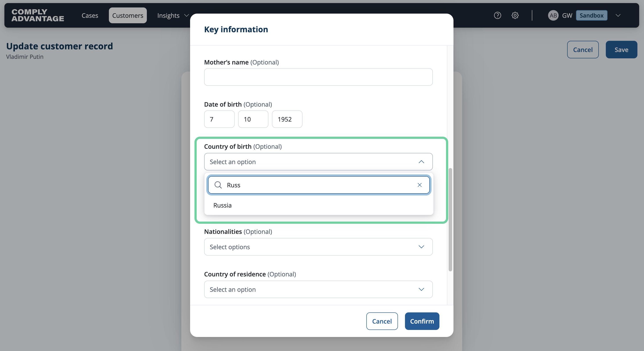Image resolution: width=644 pixels, height=351 pixels.
Task: Open the Country of residence dropdown
Action: coord(318,289)
